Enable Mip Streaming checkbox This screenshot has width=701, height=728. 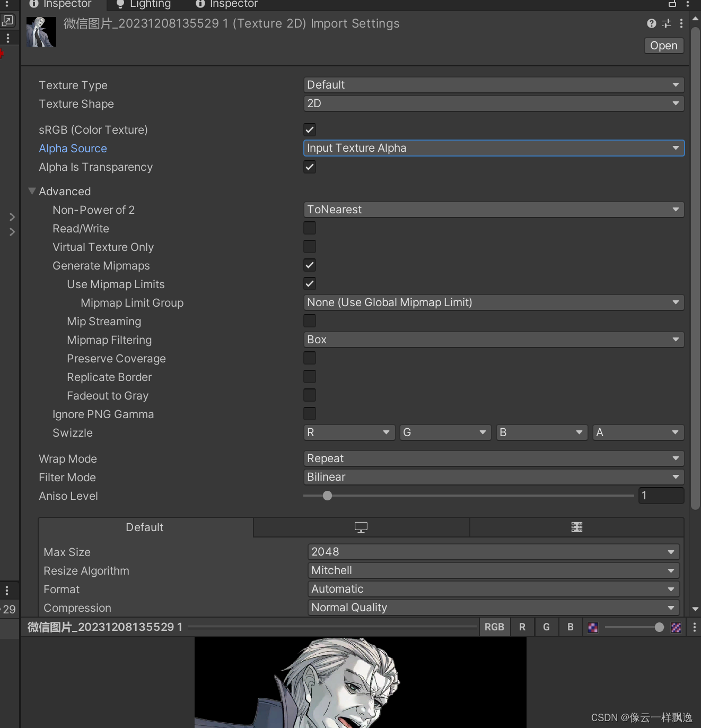pyautogui.click(x=310, y=321)
